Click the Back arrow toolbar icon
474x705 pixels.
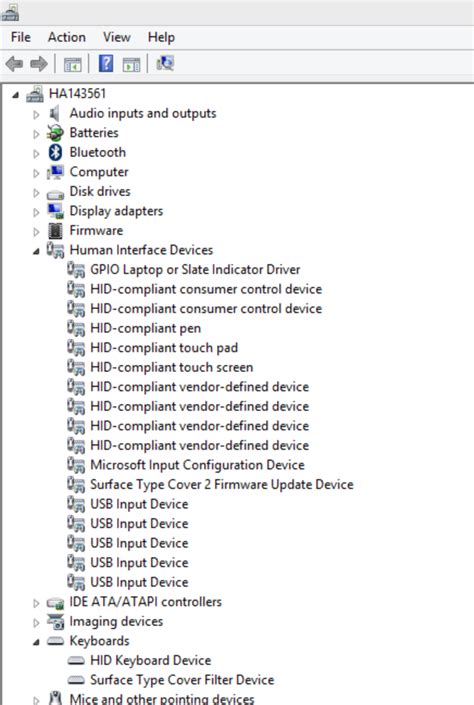(14, 64)
